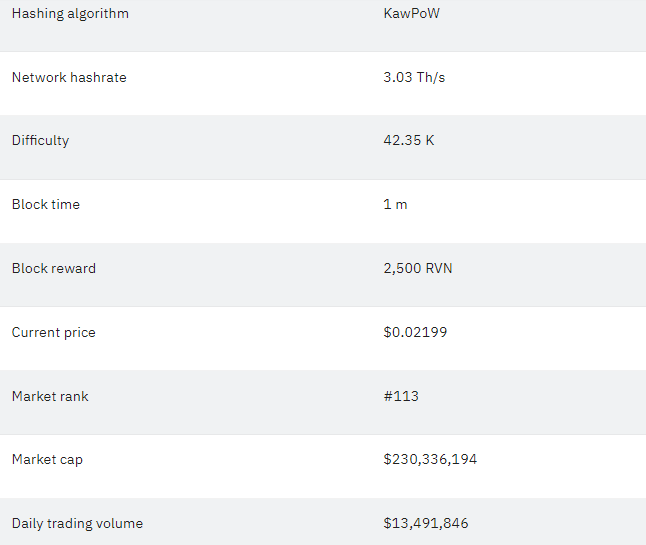Select the 3.03 Th/s hashrate value
The height and width of the screenshot is (545, 646).
pyautogui.click(x=414, y=77)
